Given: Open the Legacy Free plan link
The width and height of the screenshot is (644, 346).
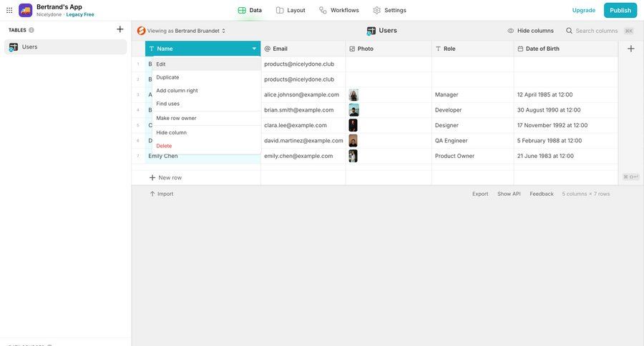Looking at the screenshot, I should click(x=80, y=14).
